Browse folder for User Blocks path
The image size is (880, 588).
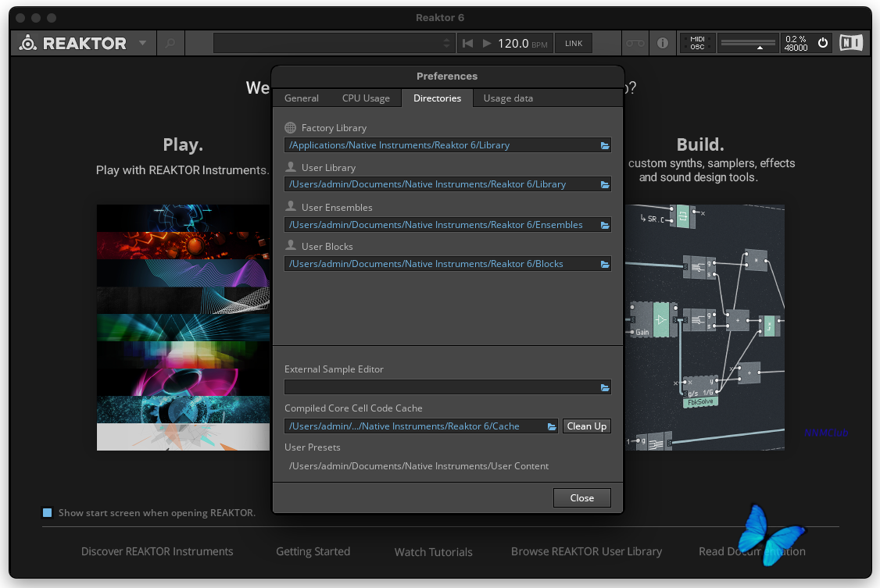(x=605, y=264)
